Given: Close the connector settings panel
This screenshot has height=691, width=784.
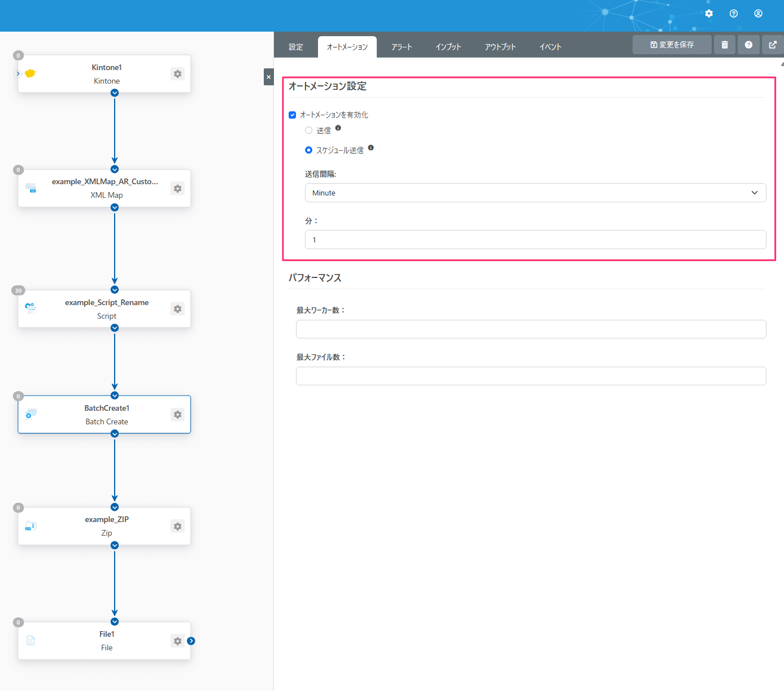Looking at the screenshot, I should [269, 77].
